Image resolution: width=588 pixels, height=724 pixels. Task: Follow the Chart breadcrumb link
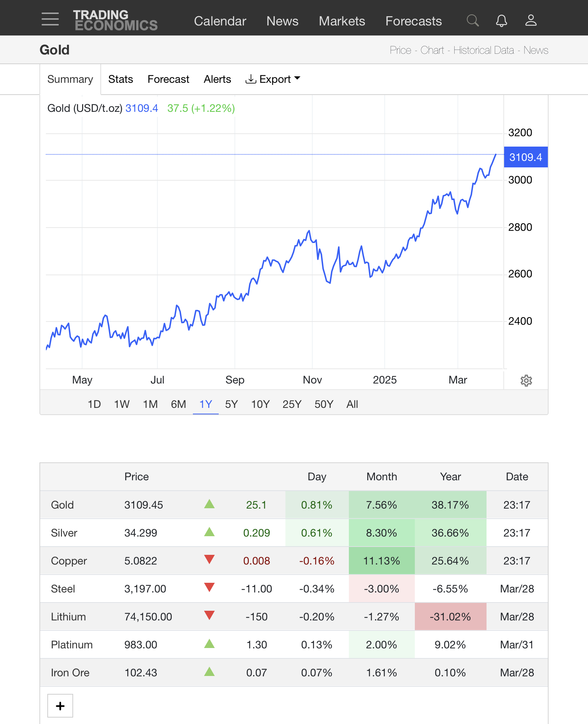pos(432,50)
